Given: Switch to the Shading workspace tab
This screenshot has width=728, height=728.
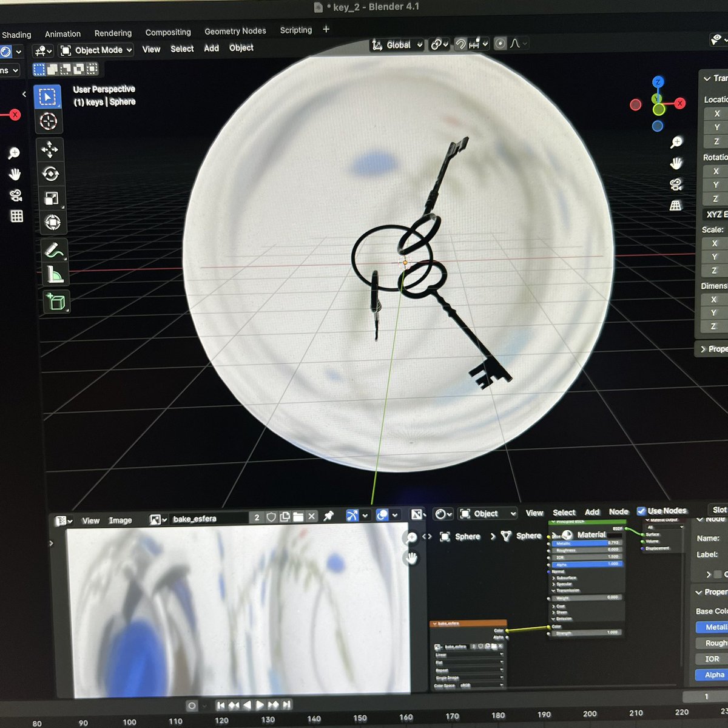Looking at the screenshot, I should [16, 35].
